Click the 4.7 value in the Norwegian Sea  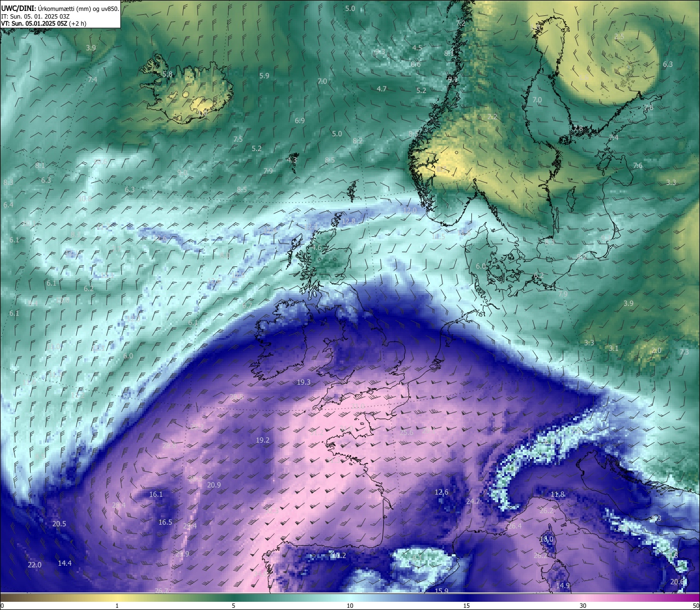(382, 89)
